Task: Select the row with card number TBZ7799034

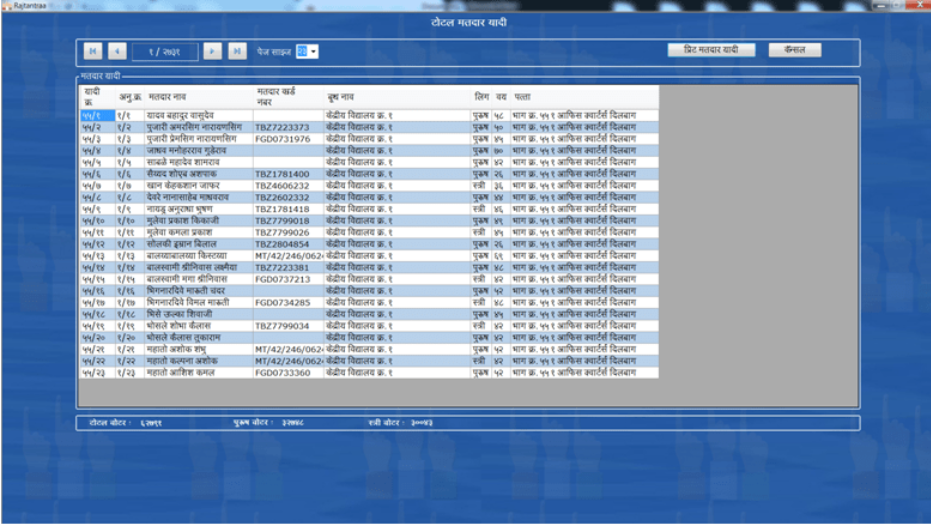Action: pos(282,326)
